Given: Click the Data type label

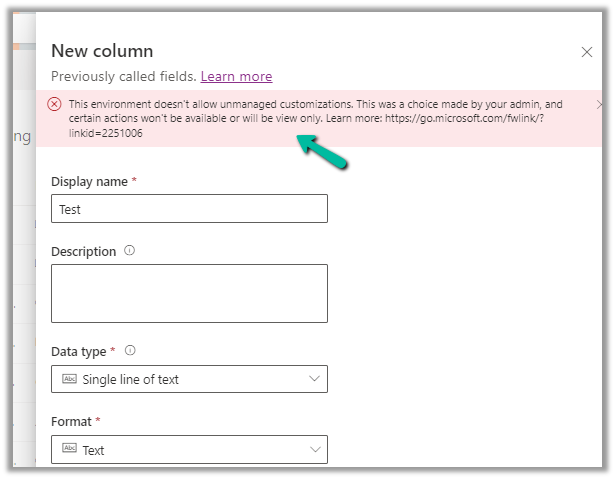Looking at the screenshot, I should click(79, 351).
